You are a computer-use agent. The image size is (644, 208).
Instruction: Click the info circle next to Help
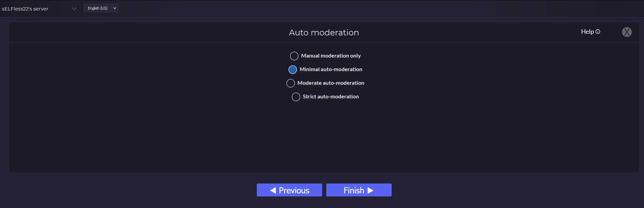point(597,31)
